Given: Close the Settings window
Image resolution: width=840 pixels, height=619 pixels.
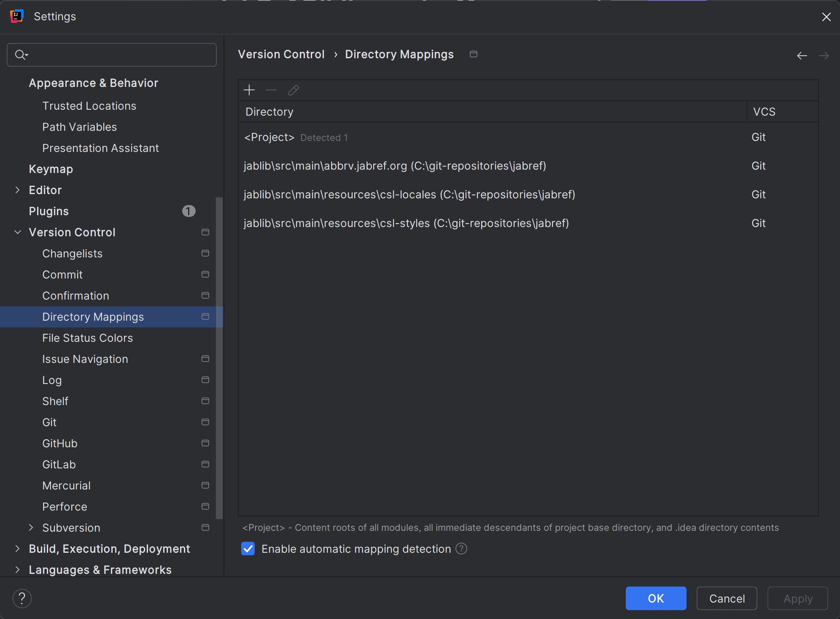Looking at the screenshot, I should point(826,17).
